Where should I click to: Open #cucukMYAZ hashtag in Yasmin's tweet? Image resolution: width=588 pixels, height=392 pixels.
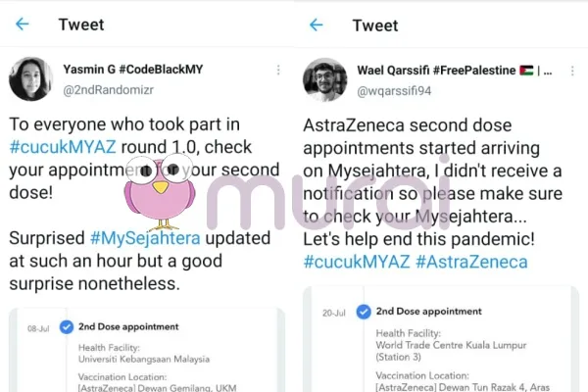[56, 146]
